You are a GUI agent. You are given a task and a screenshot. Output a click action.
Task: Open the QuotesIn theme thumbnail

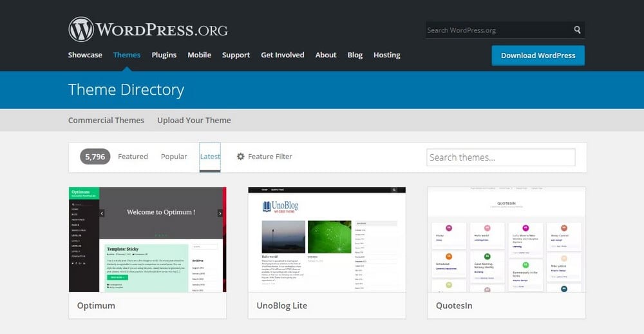[506, 239]
